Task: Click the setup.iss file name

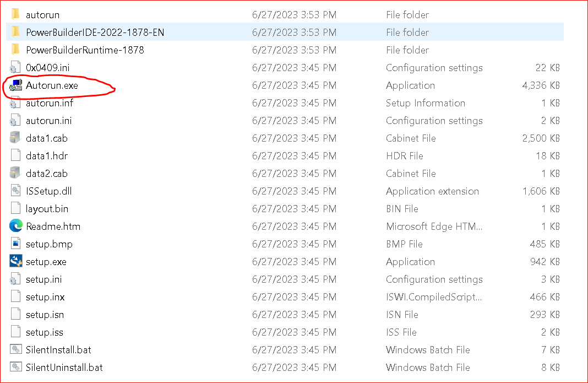Action: 45,332
